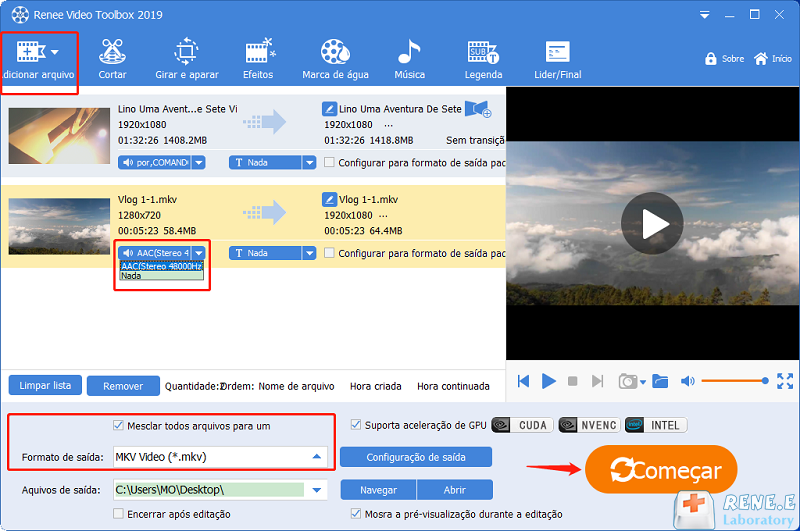Image resolution: width=800 pixels, height=531 pixels.
Task: Open the Cortar tool
Action: click(x=112, y=60)
